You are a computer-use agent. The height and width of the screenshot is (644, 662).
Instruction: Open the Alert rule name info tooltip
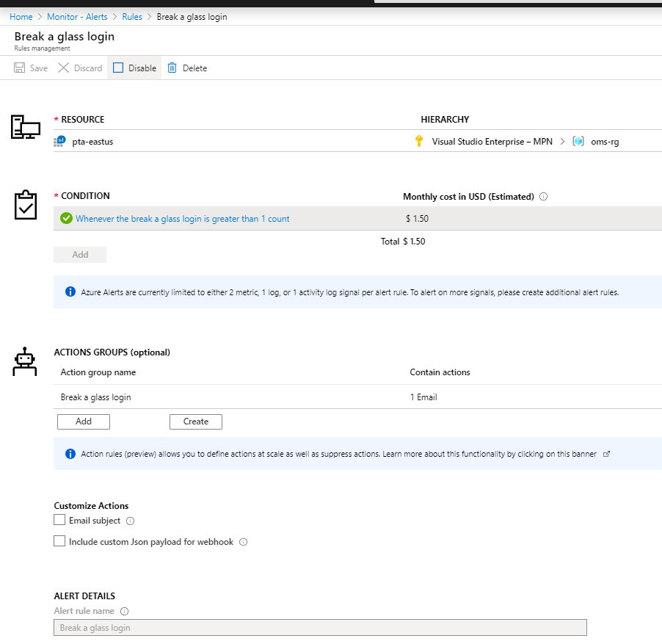coord(123,611)
